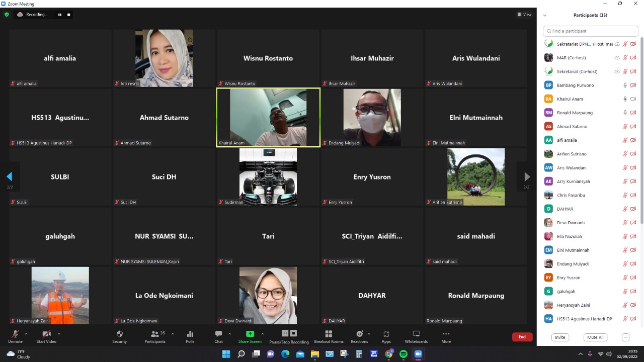
Task: Expand the video options arrow beside Start Video
Action: click(59, 334)
